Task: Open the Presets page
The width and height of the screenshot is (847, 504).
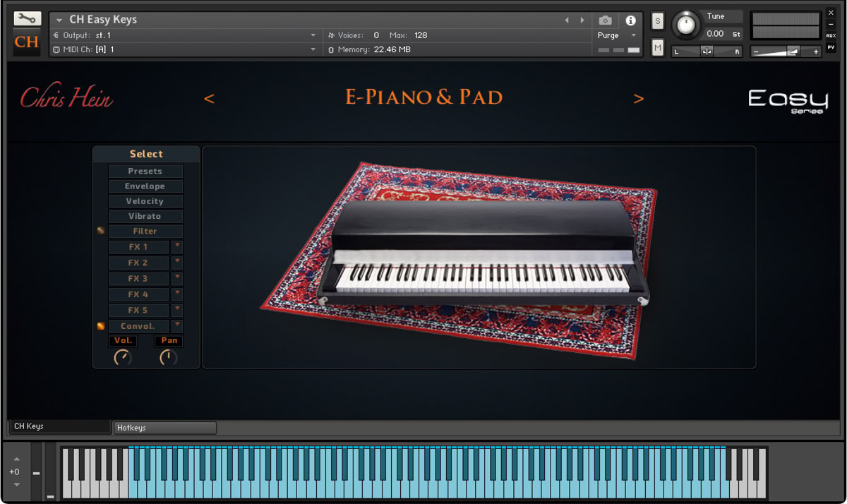Action: click(145, 171)
